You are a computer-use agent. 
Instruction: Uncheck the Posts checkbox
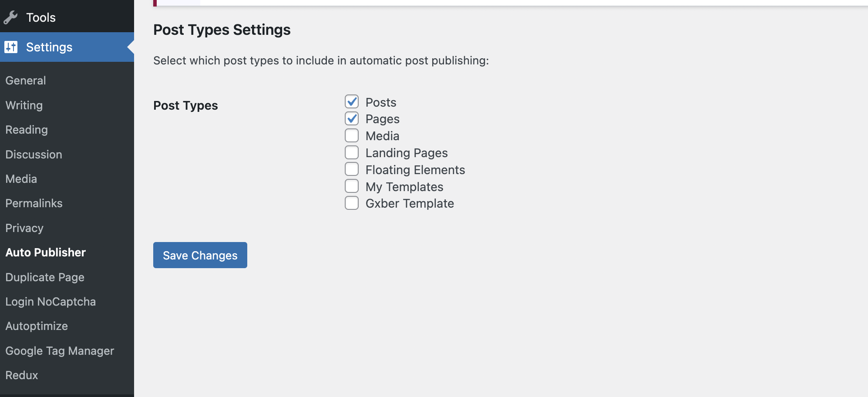(x=352, y=102)
